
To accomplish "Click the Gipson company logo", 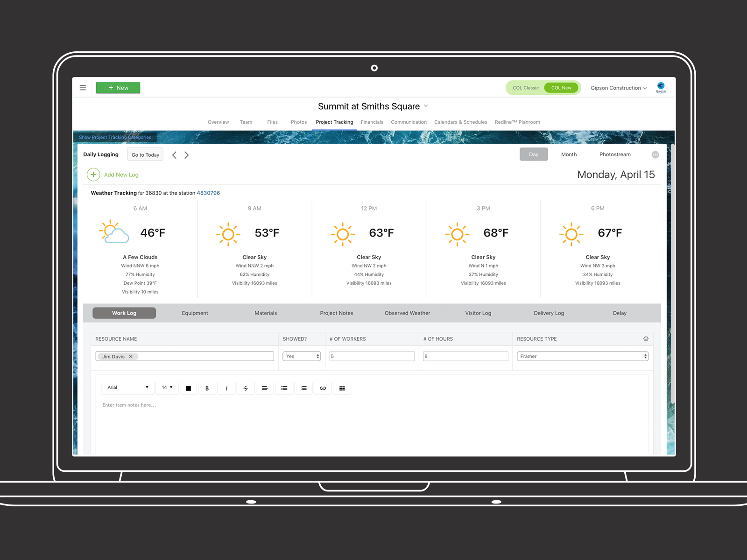I will point(661,87).
